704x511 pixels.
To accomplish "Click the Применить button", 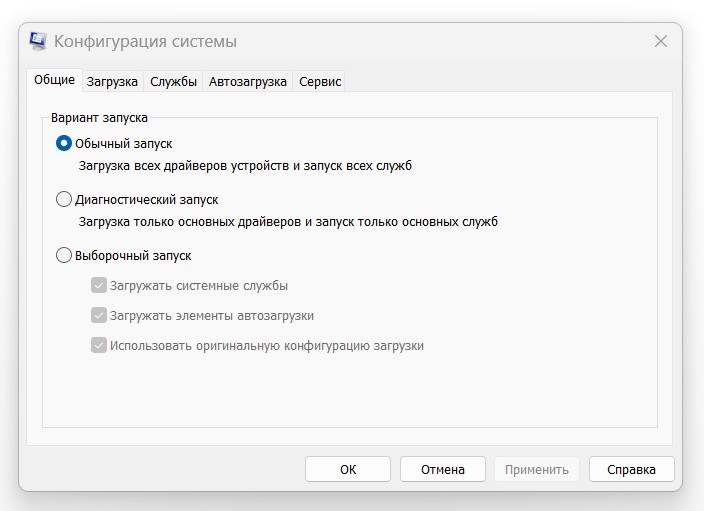I will 537,469.
